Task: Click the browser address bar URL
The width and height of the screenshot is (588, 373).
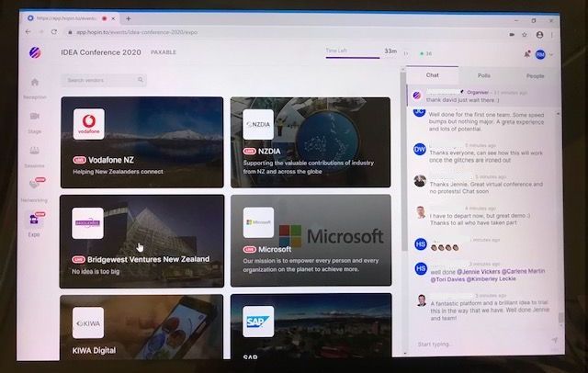Action: 137,32
